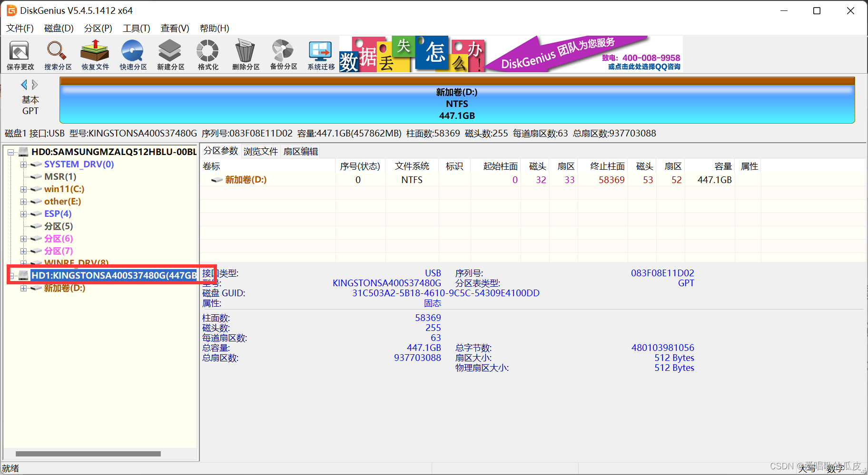Click the drive icon beside 新加卷(D:) in the tree
This screenshot has width=868, height=475.
click(x=36, y=288)
